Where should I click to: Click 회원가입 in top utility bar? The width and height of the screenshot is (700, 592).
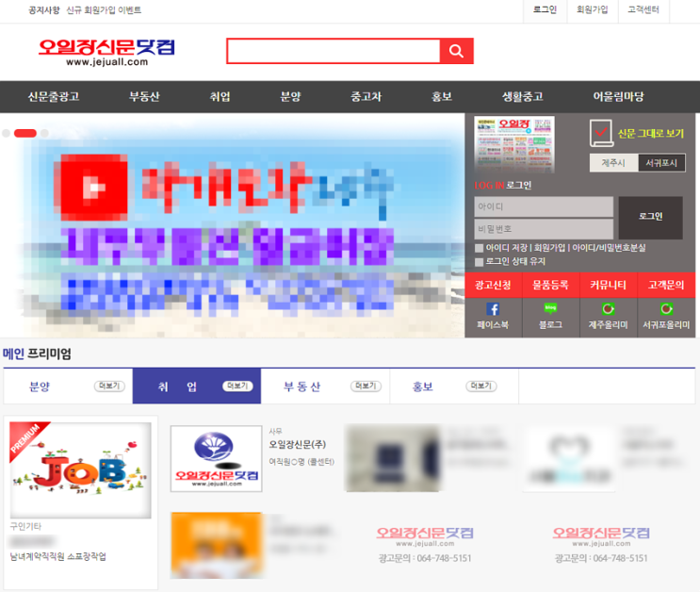click(x=592, y=9)
